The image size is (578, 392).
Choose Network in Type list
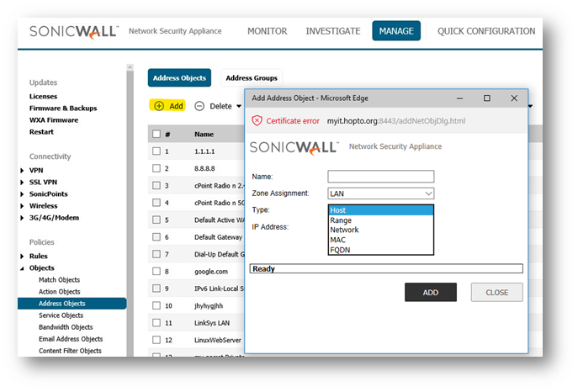coord(381,230)
